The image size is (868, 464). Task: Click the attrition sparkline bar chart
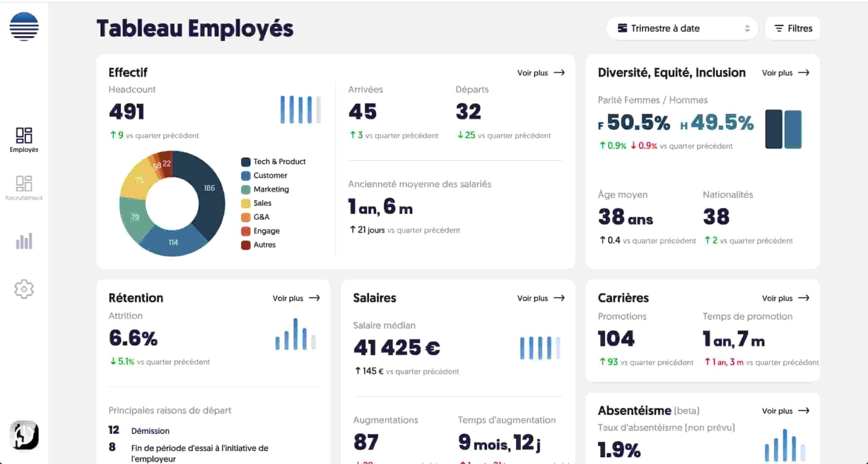coord(295,334)
